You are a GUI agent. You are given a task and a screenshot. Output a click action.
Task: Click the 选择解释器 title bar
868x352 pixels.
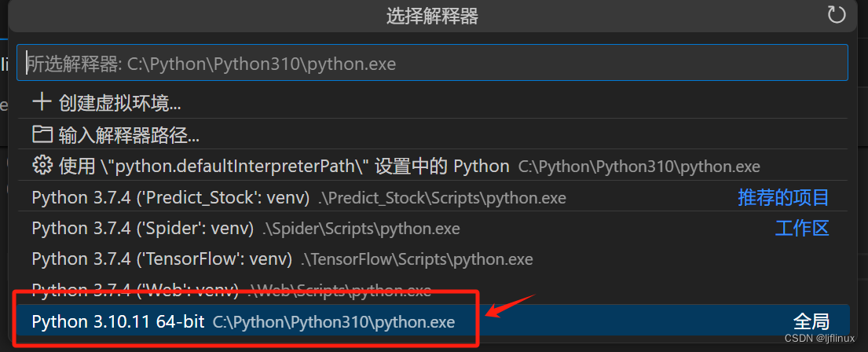click(432, 16)
